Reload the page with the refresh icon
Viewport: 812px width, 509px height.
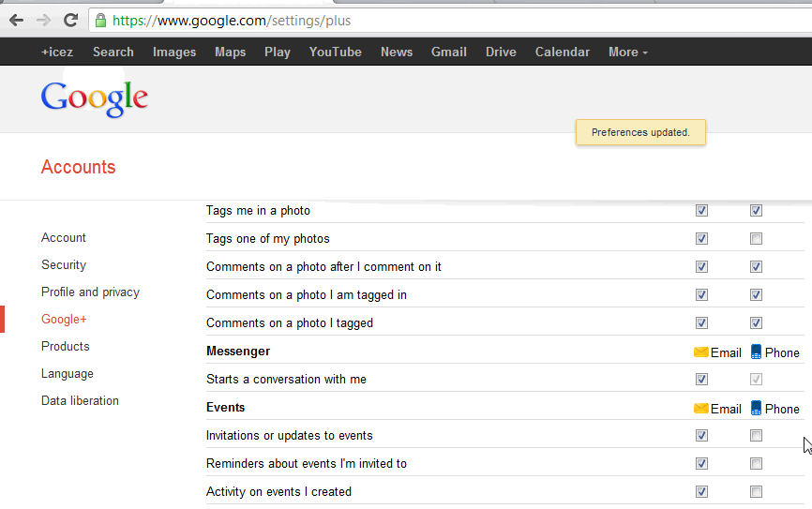[x=70, y=20]
